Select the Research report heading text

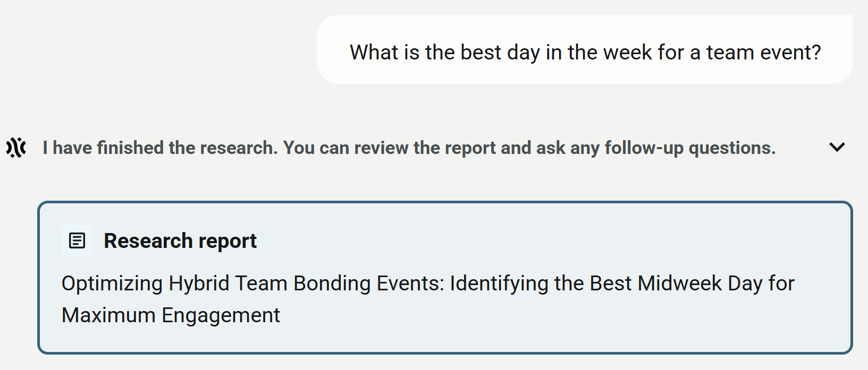click(x=180, y=240)
